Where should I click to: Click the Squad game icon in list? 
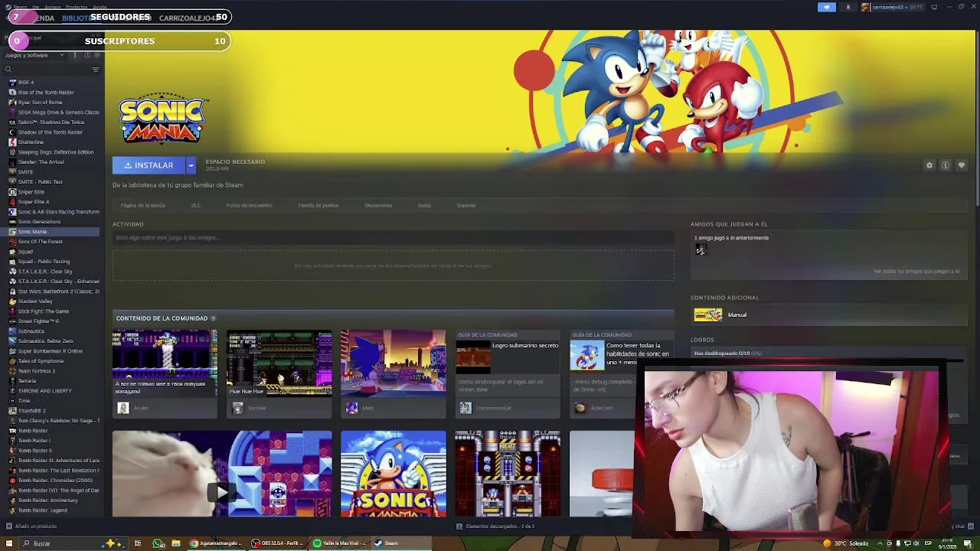click(12, 251)
